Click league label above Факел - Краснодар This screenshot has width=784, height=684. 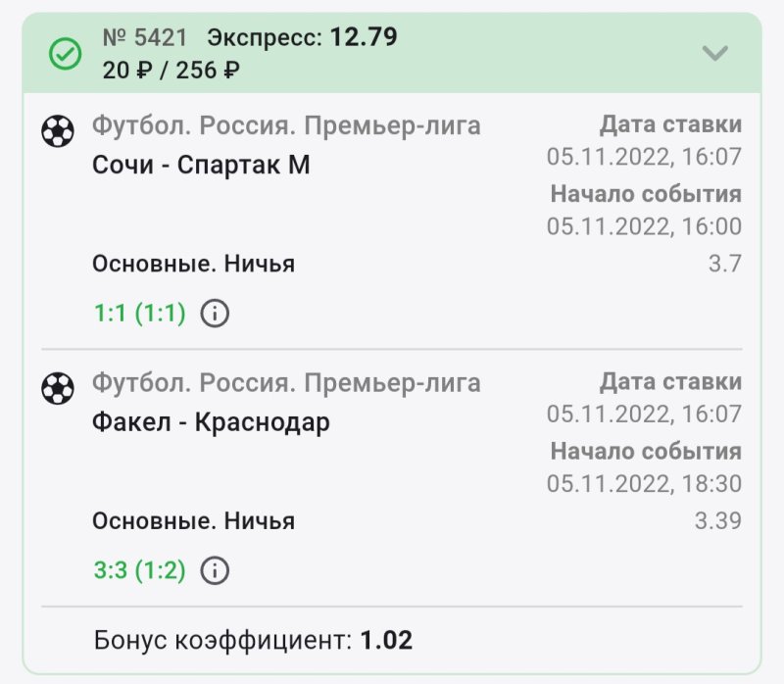coord(286,383)
